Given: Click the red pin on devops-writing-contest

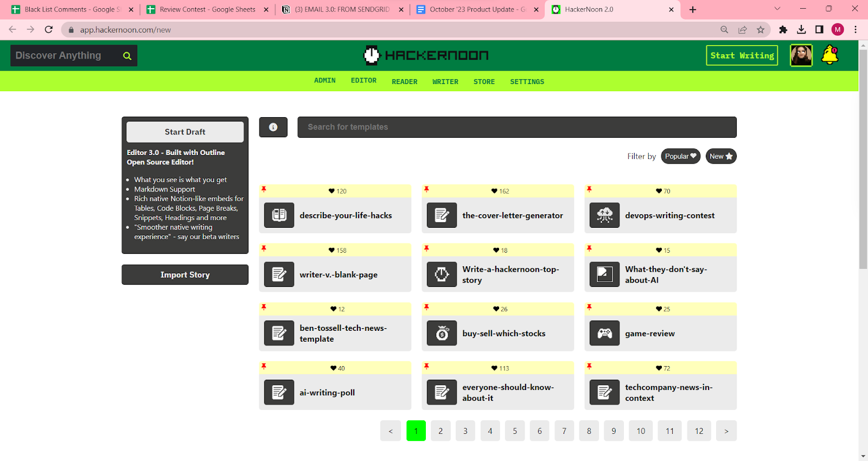Looking at the screenshot, I should [589, 189].
